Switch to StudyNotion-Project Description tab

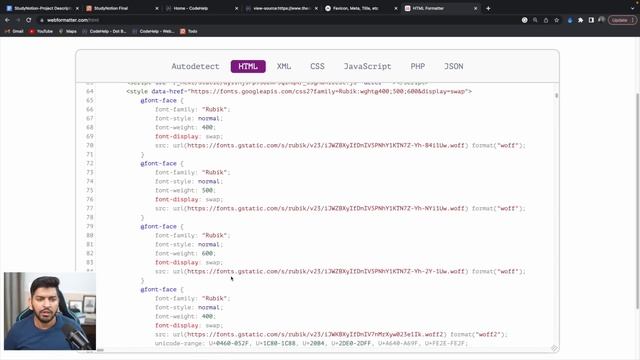tap(41, 8)
